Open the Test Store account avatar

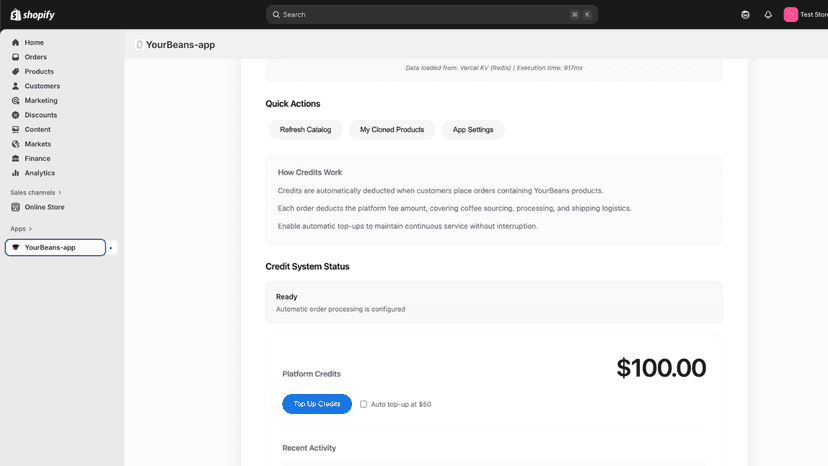(791, 15)
